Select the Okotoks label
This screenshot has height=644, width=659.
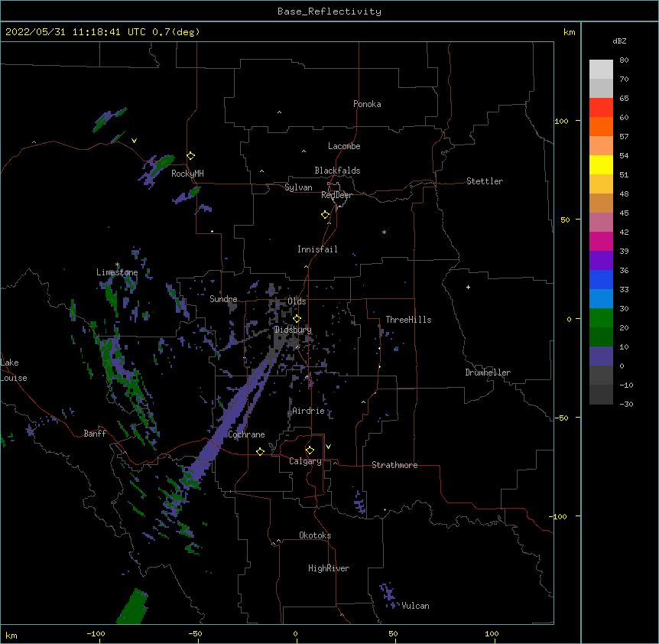tap(315, 535)
